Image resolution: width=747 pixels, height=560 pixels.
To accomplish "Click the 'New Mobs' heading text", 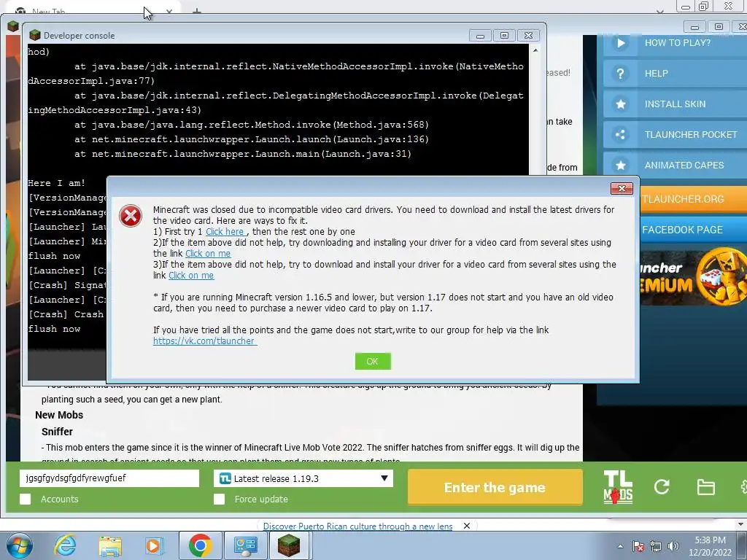I will 59,415.
